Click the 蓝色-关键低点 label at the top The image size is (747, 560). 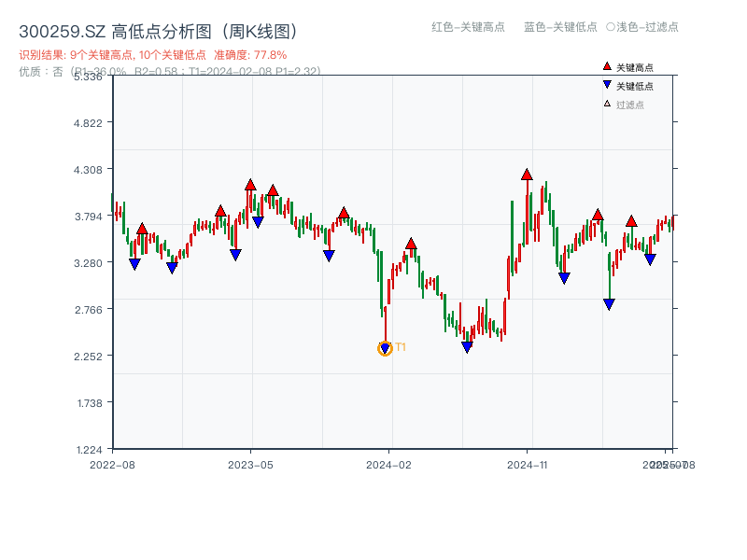pyautogui.click(x=560, y=27)
